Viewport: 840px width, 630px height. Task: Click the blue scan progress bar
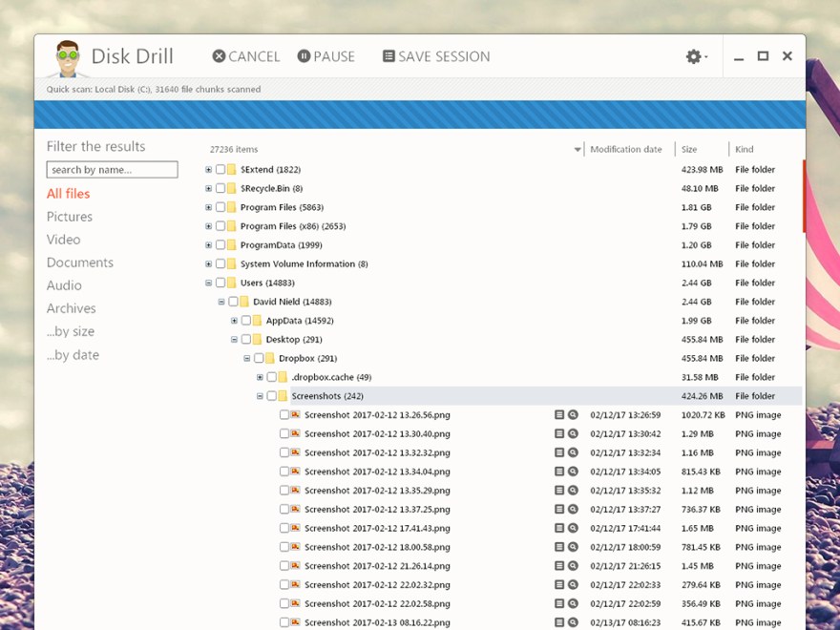coord(420,112)
